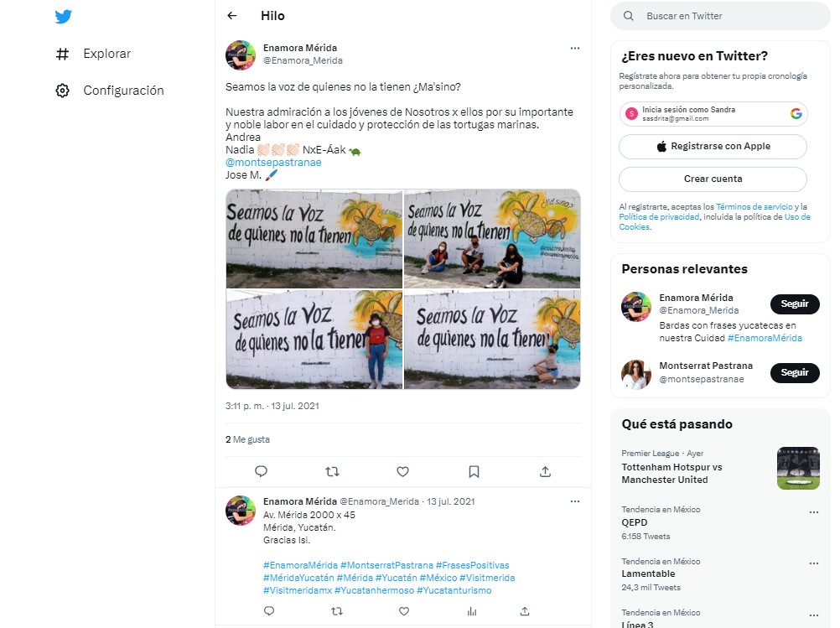This screenshot has height=628, width=840.
Task: Bookmark the main tweet
Action: point(474,471)
